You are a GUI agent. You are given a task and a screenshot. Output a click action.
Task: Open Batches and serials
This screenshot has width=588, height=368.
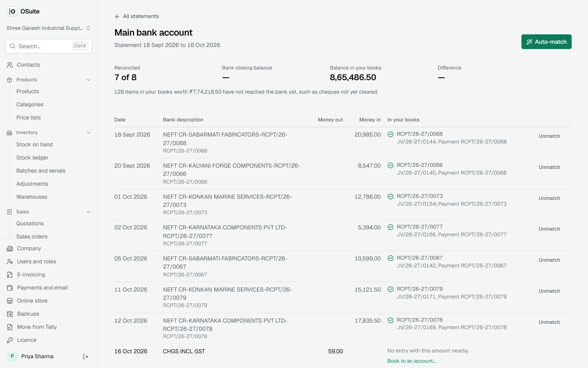point(41,171)
